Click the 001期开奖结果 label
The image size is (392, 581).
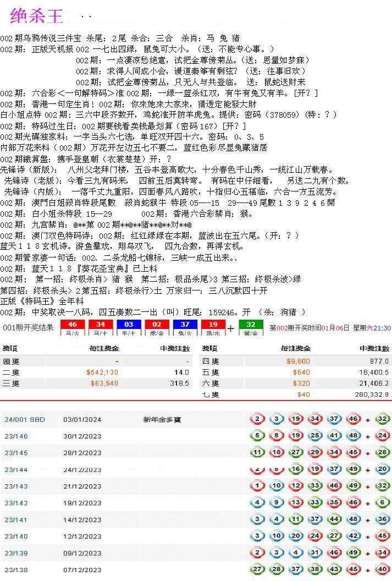(28, 328)
